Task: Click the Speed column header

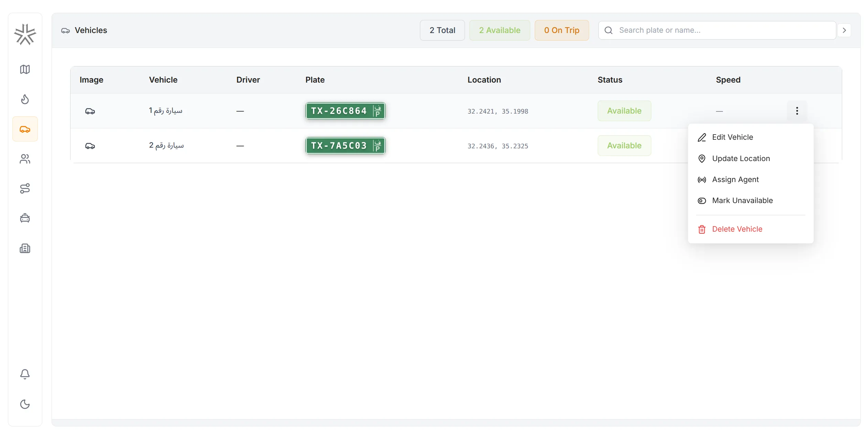Action: [x=728, y=80]
